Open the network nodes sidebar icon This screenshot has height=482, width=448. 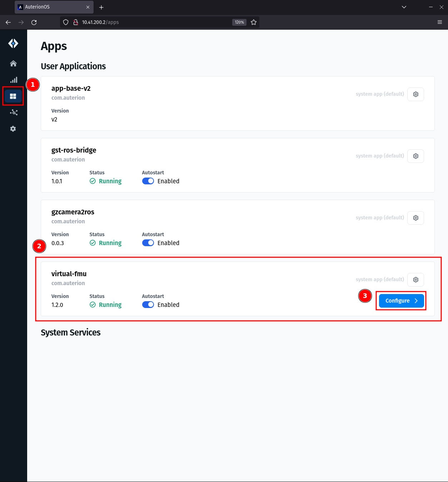tap(13, 113)
